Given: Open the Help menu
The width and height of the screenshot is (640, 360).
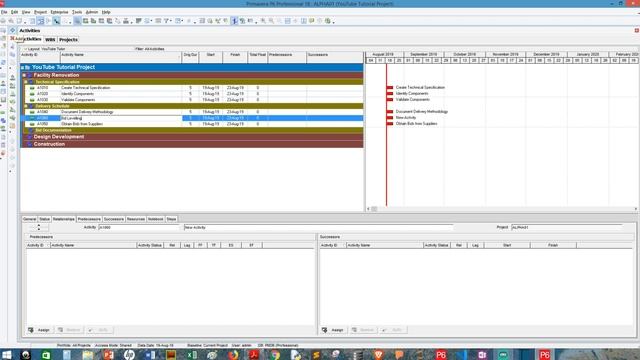Looking at the screenshot, I should coord(106,12).
